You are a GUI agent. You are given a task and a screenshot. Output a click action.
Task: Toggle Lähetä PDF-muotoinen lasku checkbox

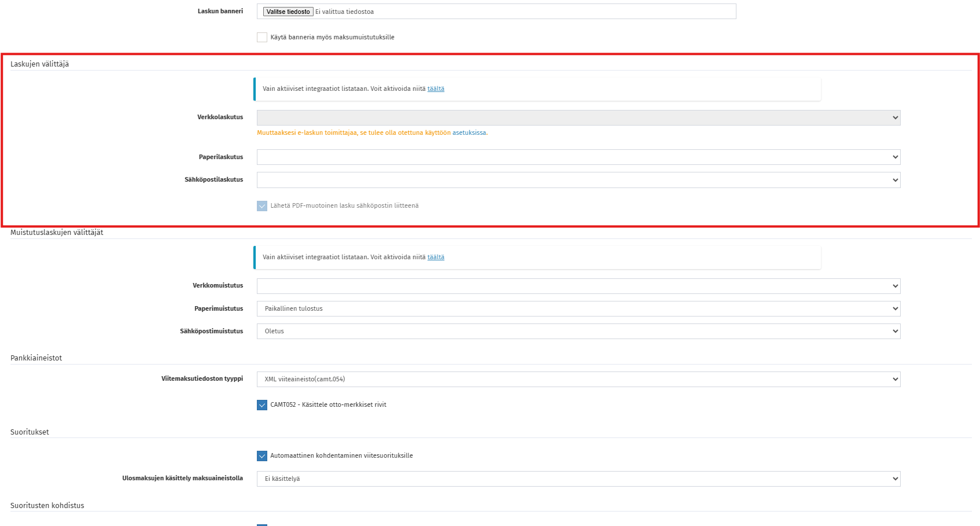point(262,205)
